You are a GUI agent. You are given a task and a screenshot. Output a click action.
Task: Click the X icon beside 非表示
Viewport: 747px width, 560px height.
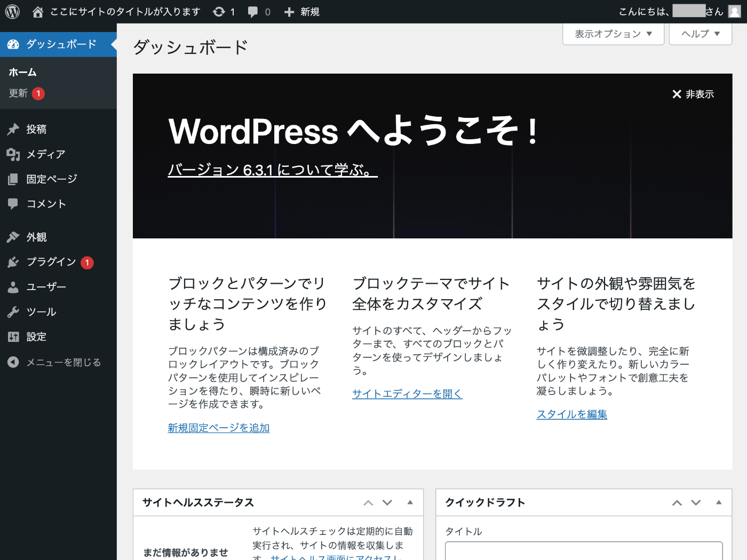677,94
